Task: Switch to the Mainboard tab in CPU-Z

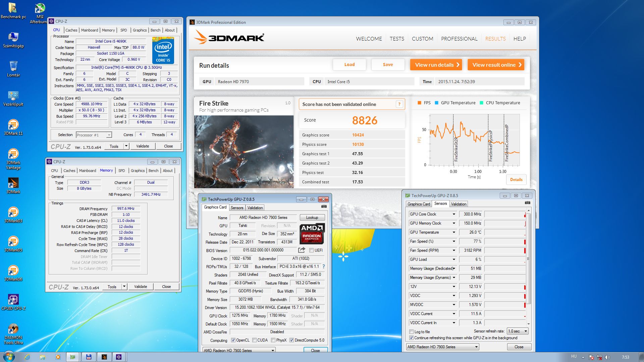Action: [x=90, y=30]
